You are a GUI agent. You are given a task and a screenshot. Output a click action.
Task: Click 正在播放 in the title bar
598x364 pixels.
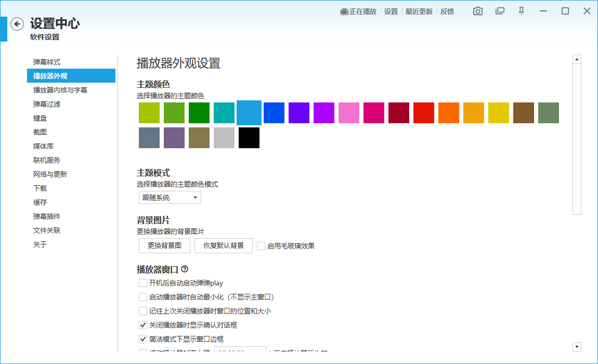click(x=358, y=11)
